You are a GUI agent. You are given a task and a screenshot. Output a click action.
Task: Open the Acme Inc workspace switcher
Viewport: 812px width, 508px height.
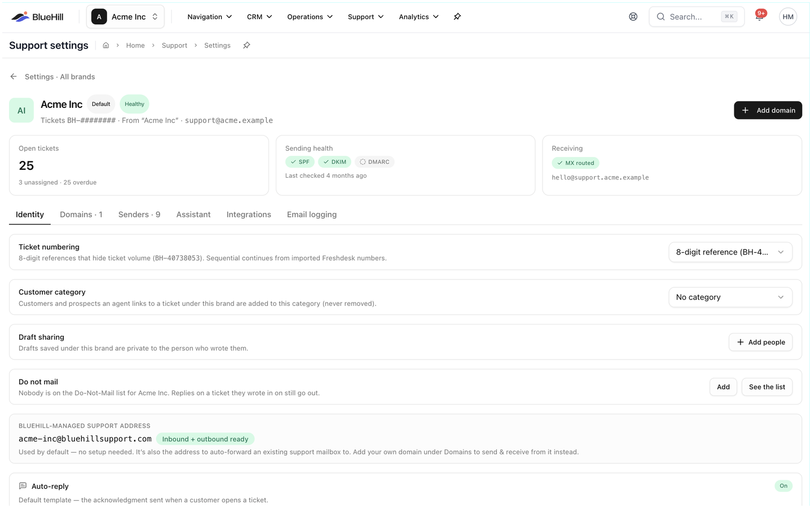coord(125,17)
